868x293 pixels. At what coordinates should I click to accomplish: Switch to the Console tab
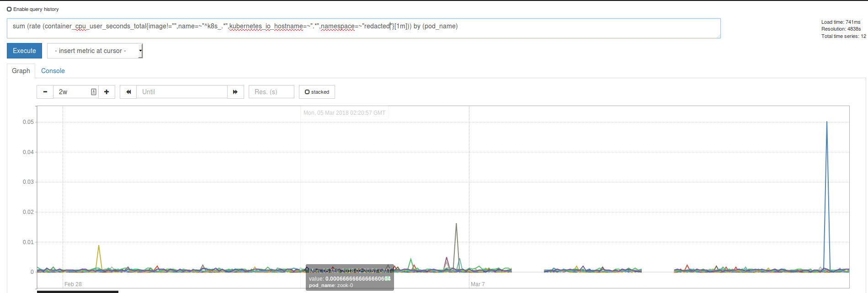click(x=53, y=71)
